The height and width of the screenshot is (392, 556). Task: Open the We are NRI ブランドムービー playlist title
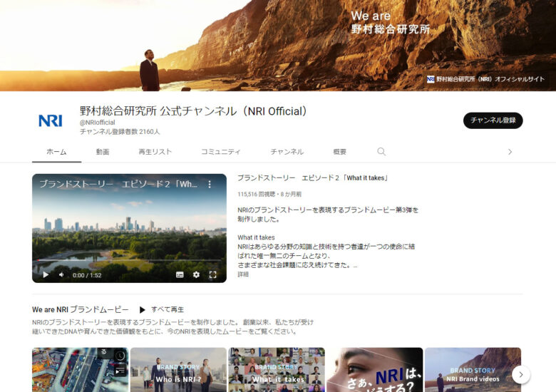tap(80, 309)
